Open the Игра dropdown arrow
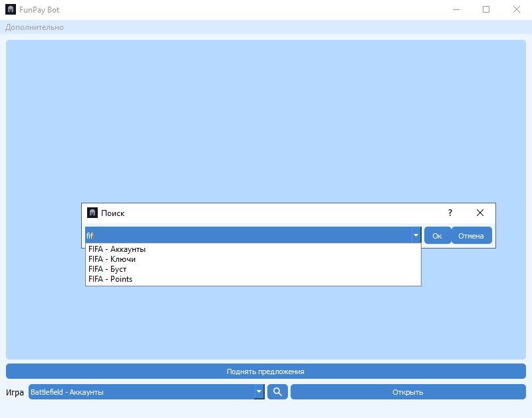The width and height of the screenshot is (532, 418). pyautogui.click(x=259, y=392)
